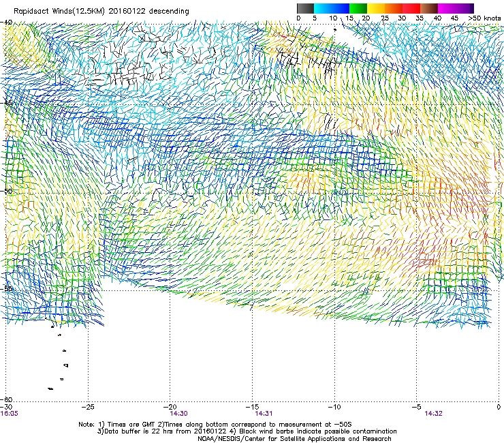Click the '25' legend scale label
504x443 pixels.
click(x=385, y=18)
